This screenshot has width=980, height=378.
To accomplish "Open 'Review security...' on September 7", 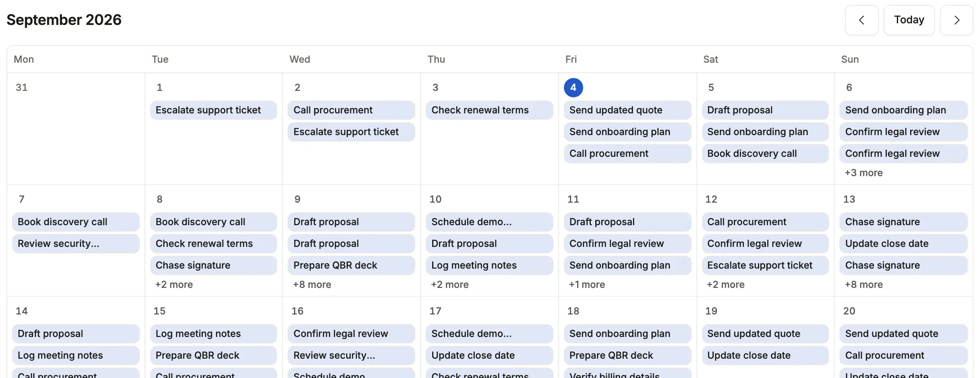I will (x=76, y=244).
